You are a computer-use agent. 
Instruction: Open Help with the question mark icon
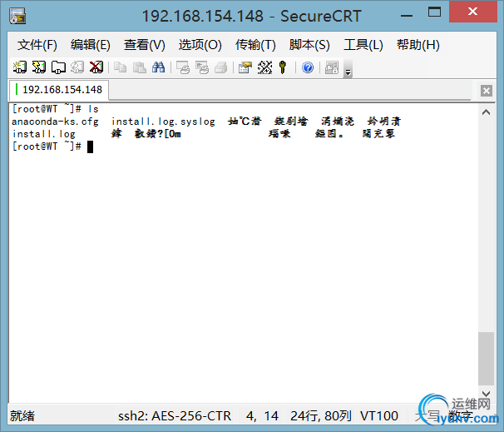[308, 67]
